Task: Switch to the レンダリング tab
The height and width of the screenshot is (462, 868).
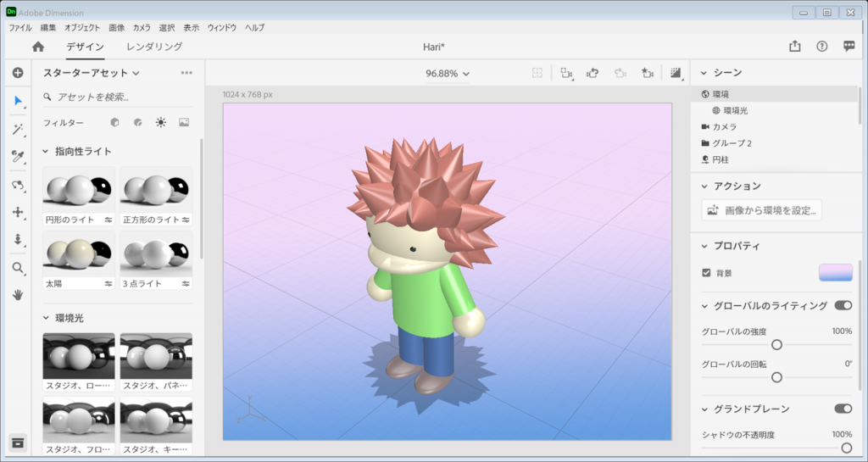Action: tap(154, 47)
